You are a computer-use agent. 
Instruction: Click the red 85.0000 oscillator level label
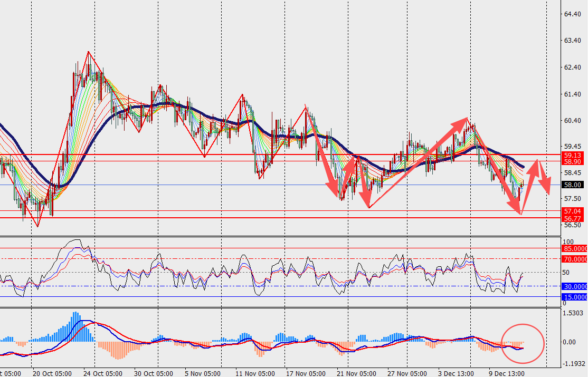click(x=574, y=248)
